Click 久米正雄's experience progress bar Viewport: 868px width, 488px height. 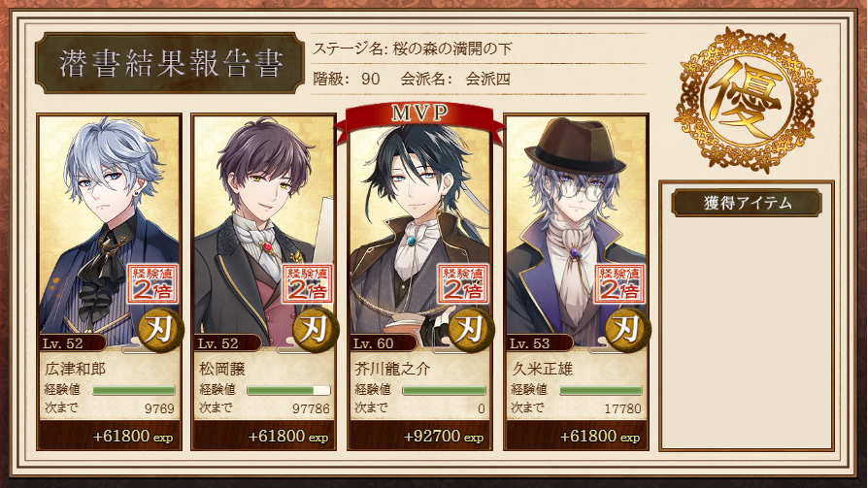601,391
